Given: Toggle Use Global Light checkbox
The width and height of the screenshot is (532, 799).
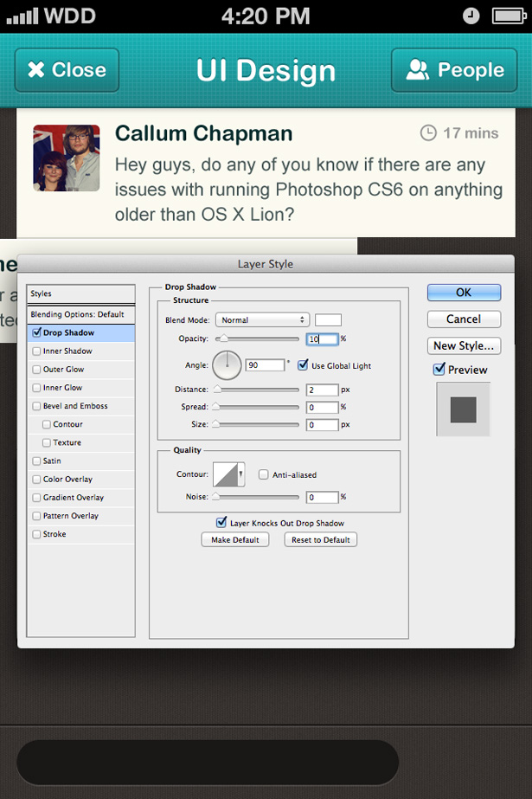Looking at the screenshot, I should click(x=303, y=365).
